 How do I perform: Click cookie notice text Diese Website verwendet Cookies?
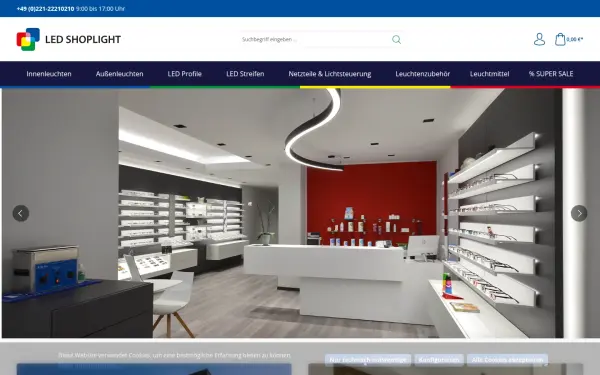coord(174,355)
